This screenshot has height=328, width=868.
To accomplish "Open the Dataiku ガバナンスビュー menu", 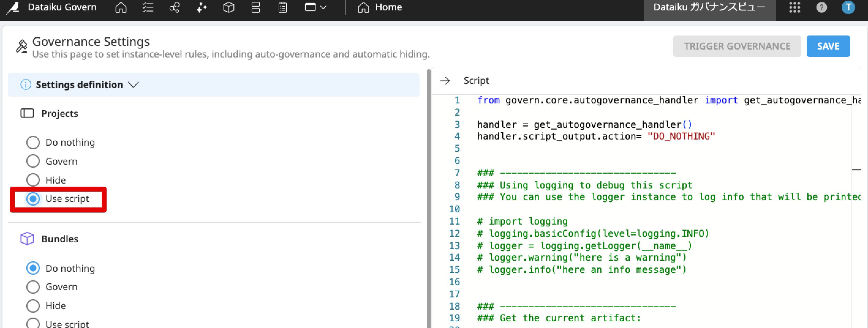I will [x=709, y=7].
